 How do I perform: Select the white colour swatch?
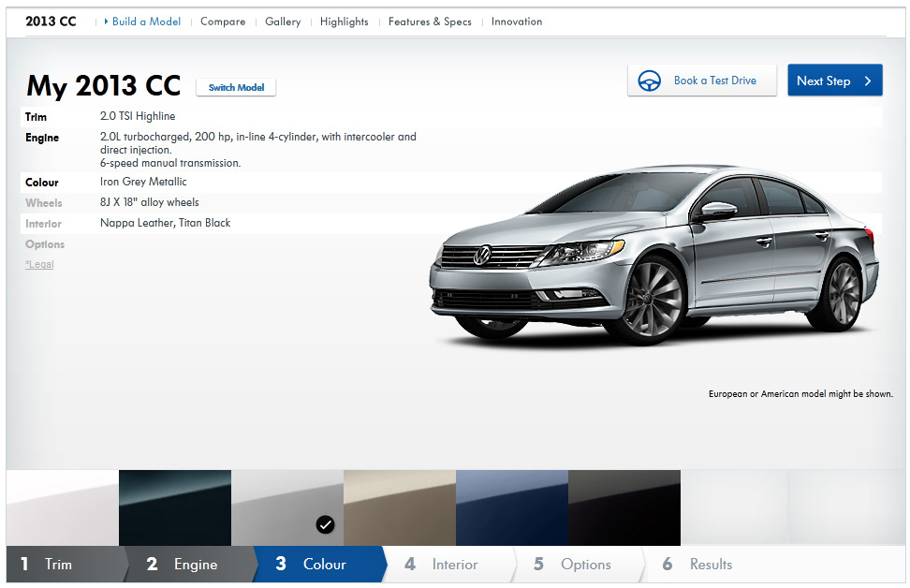pos(63,507)
